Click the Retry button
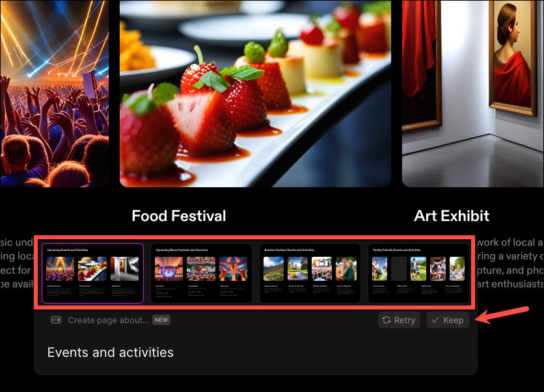The image size is (544, 392). point(399,320)
